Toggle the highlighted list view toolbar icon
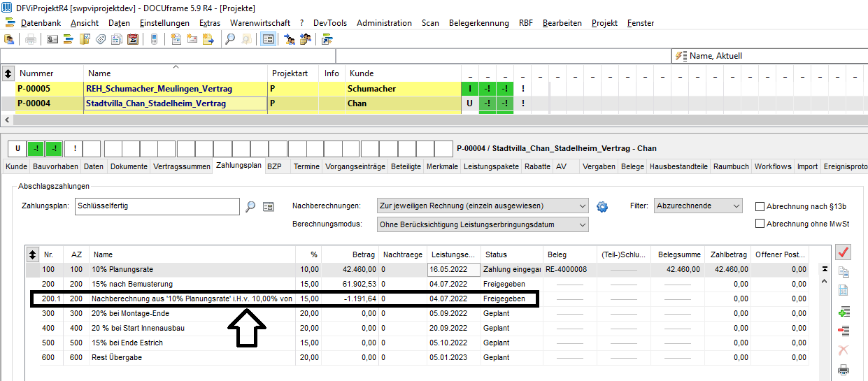868x381 pixels. (268, 39)
